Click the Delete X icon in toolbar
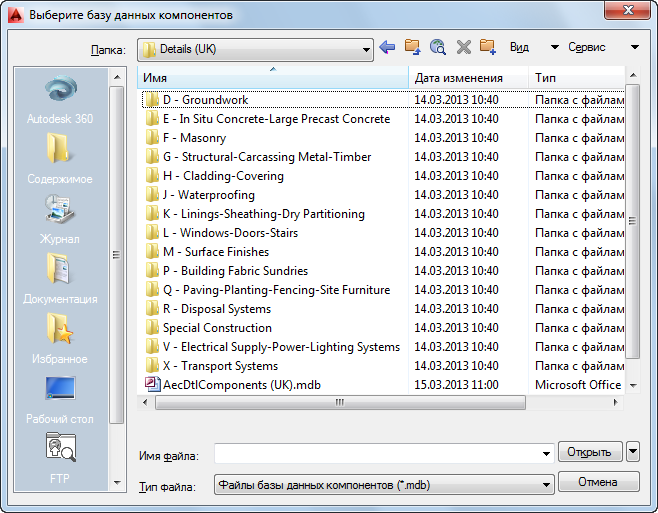The image size is (658, 513). [463, 47]
